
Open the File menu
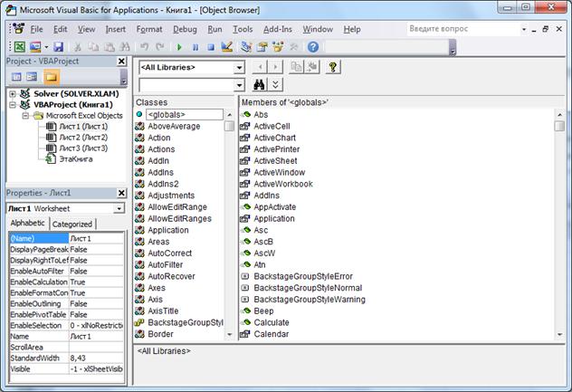[x=36, y=29]
